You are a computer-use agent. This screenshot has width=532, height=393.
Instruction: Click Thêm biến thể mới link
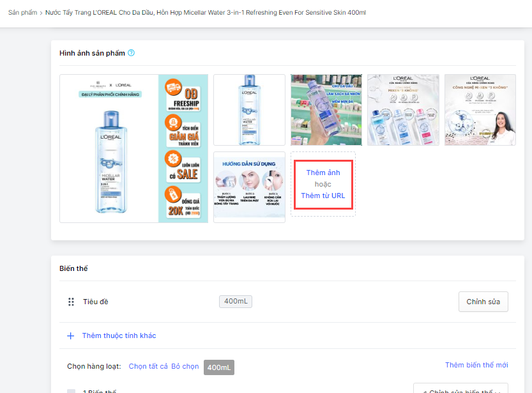pos(476,365)
